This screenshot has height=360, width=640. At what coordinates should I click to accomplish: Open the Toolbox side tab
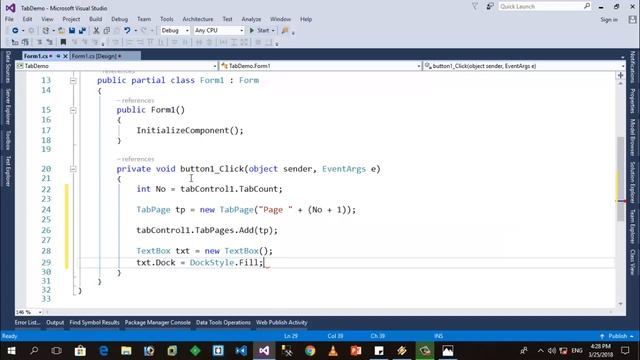pos(8,140)
